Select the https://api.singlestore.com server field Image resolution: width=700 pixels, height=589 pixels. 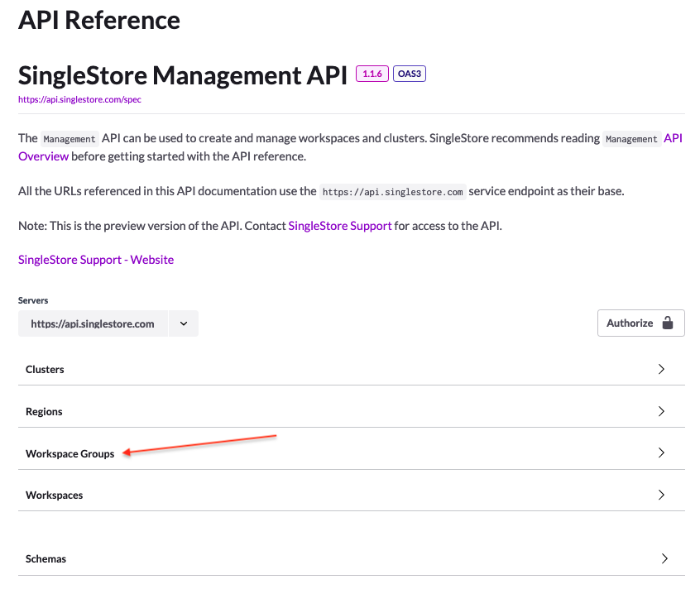pyautogui.click(x=93, y=323)
